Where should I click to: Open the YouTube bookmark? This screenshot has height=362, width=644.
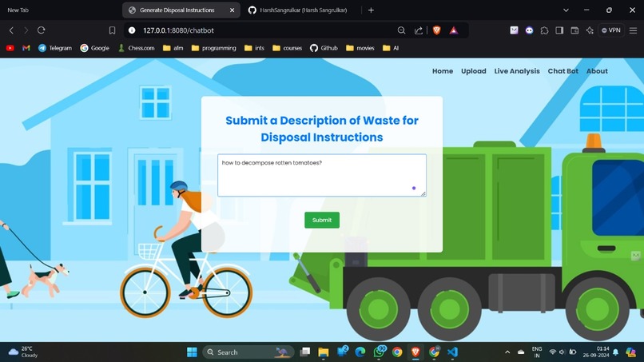tap(10, 48)
